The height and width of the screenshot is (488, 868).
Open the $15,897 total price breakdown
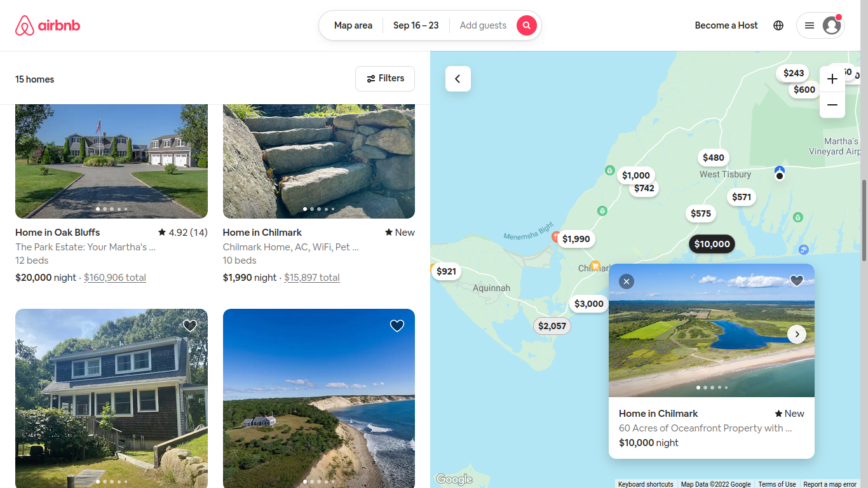coord(312,278)
